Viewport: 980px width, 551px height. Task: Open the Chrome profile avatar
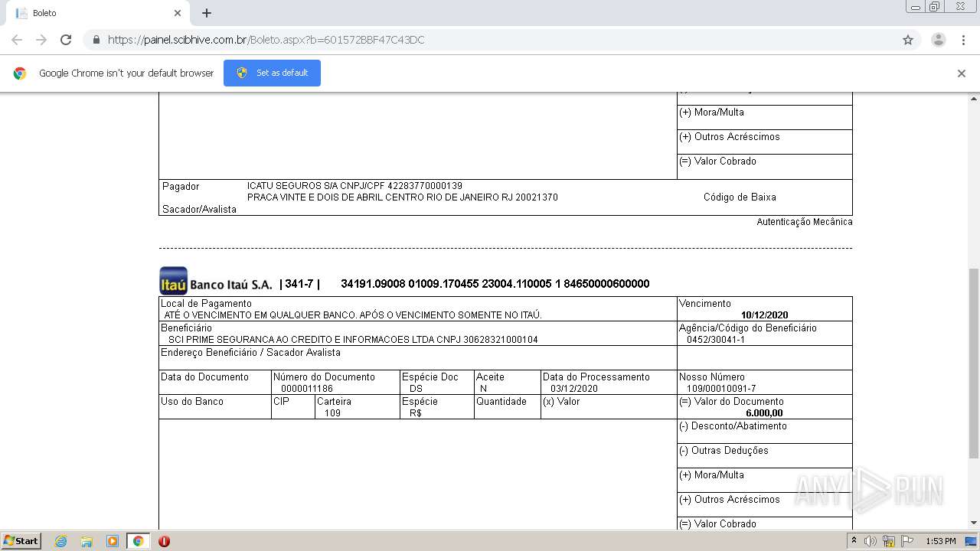pyautogui.click(x=939, y=40)
